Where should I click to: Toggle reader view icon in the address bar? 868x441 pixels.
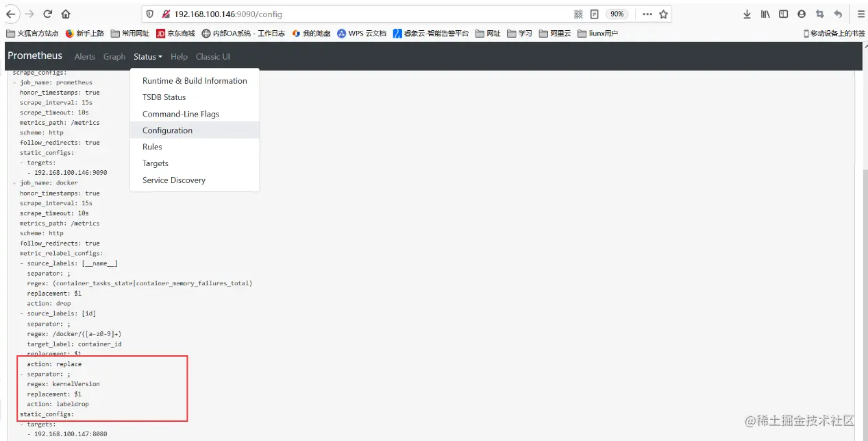pos(594,14)
